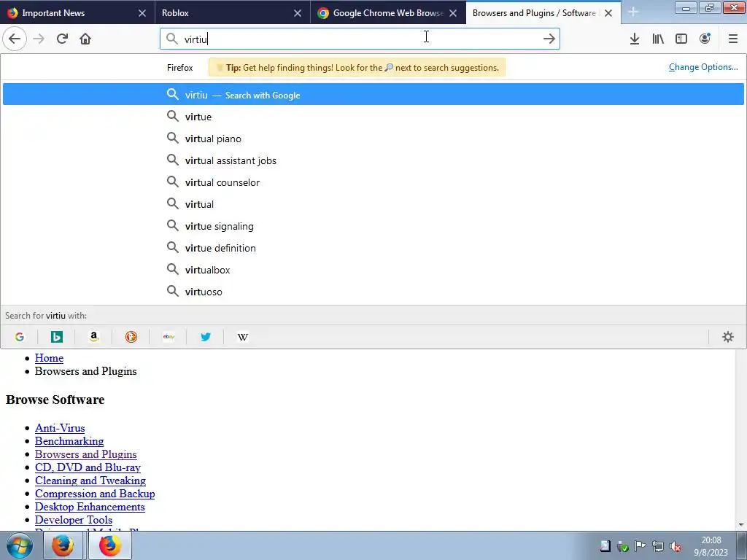This screenshot has width=747, height=560.
Task: Click the page scrollbar down arrow
Action: pyautogui.click(x=741, y=525)
